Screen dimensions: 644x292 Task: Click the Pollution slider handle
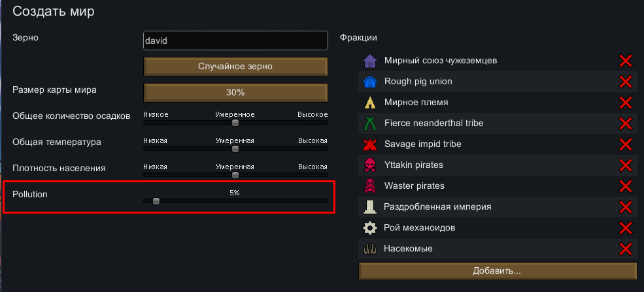pyautogui.click(x=156, y=201)
